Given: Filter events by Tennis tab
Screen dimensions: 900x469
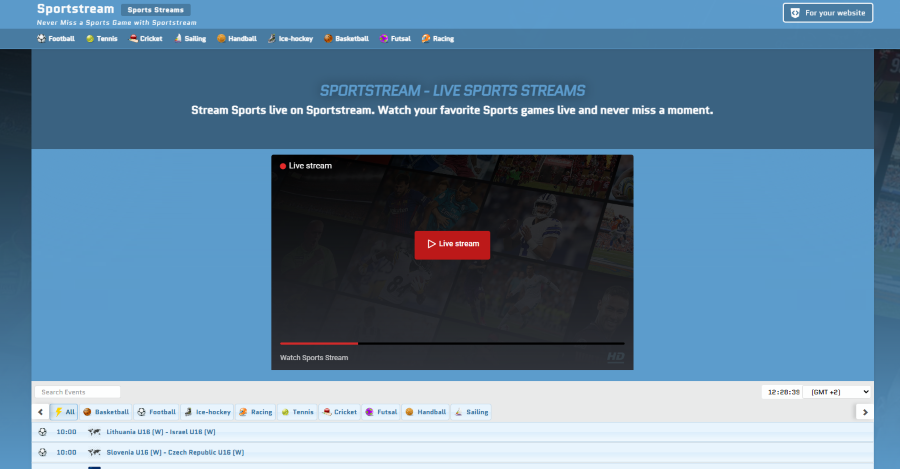Looking at the screenshot, I should (297, 412).
